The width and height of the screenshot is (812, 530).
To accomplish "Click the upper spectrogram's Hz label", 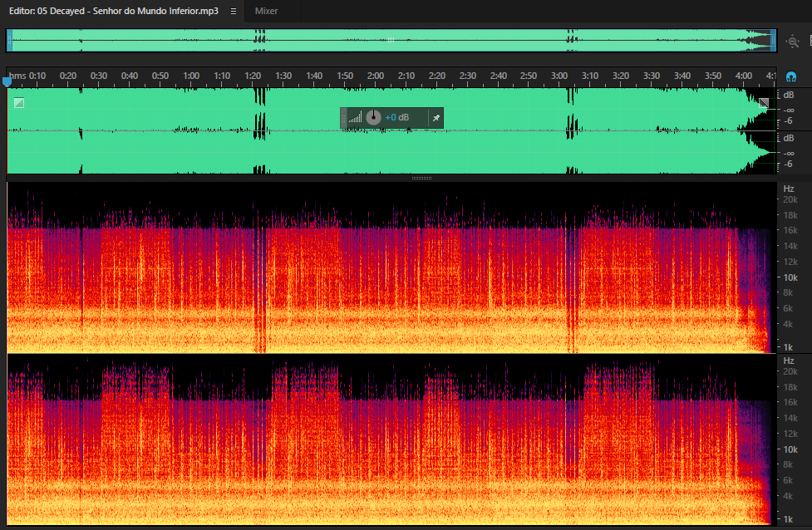I will point(789,189).
